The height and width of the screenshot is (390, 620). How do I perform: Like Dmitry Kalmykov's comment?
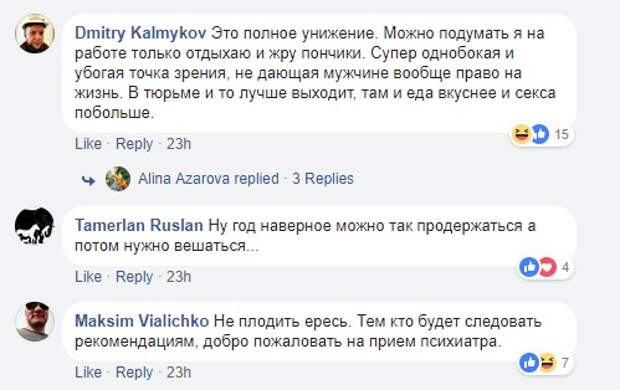pos(88,144)
